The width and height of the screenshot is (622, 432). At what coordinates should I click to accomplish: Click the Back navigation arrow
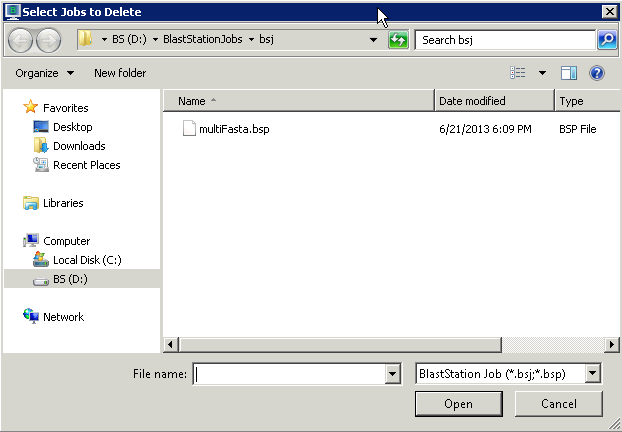pyautogui.click(x=20, y=40)
